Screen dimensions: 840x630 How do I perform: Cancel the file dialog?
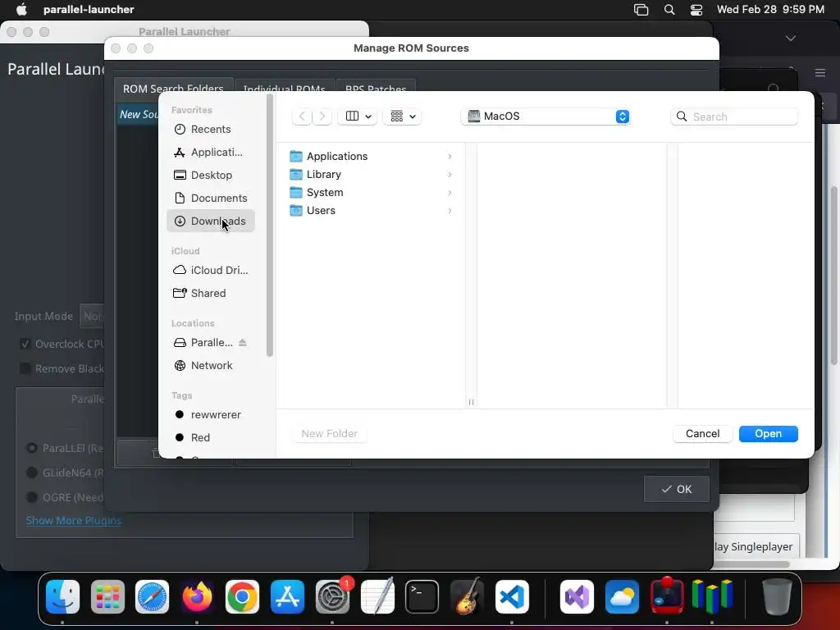(x=702, y=434)
